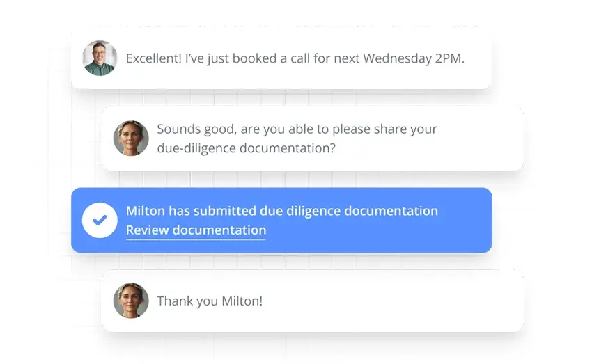Click empty blue space right of Review documentation
Image resolution: width=592 pixels, height=364 pixels.
tap(377, 231)
